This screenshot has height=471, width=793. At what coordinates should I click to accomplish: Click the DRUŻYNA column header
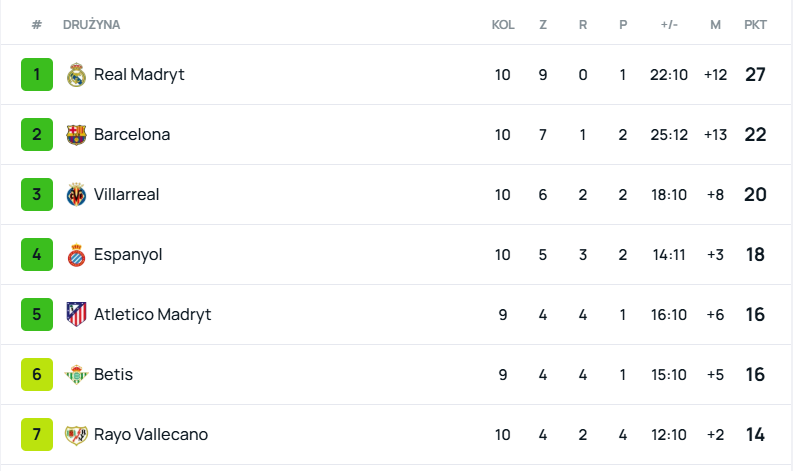[x=91, y=25]
